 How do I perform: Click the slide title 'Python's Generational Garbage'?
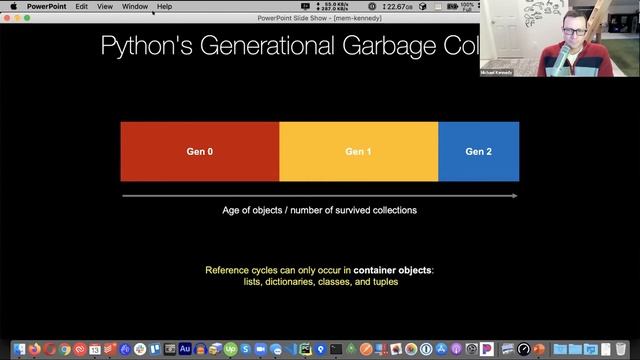point(269,45)
